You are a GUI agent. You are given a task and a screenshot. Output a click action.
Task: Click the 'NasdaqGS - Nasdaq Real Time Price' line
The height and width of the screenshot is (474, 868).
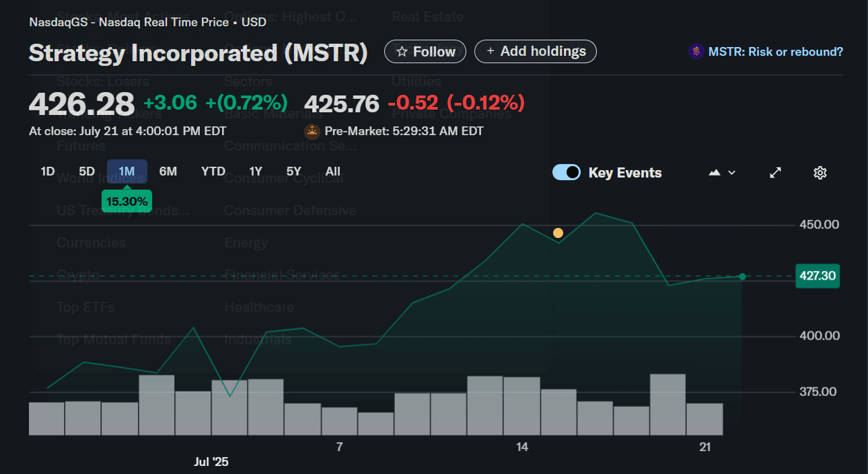pos(147,22)
